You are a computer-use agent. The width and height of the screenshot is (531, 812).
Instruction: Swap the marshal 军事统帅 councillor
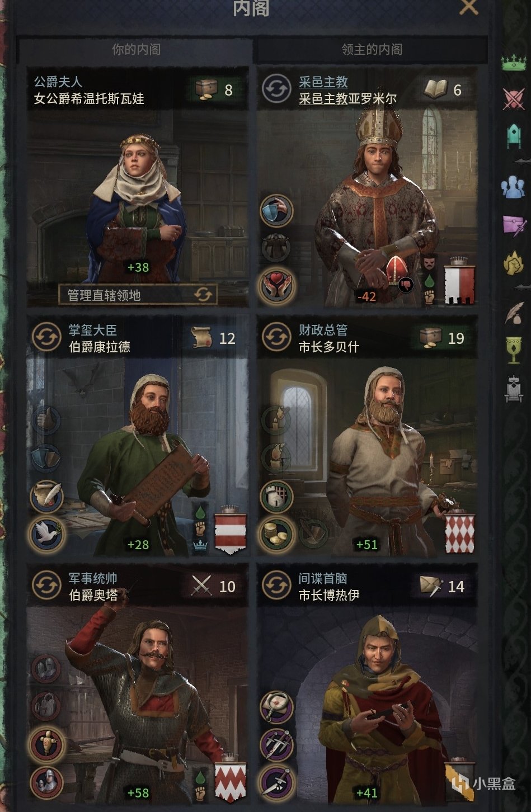pos(47,586)
